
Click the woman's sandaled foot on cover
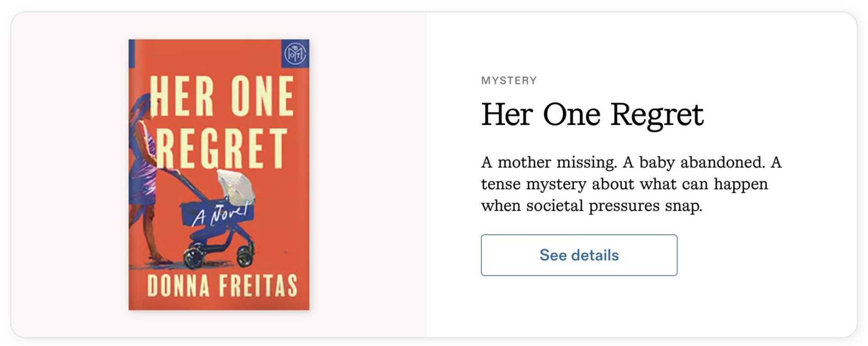(160, 260)
